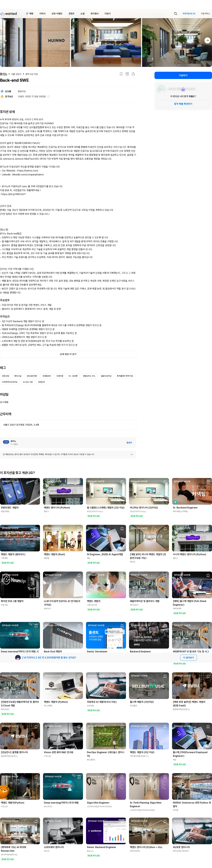Open 기업 서비스 link
Image resolution: width=212 pixels, height=868 pixels.
point(205,13)
